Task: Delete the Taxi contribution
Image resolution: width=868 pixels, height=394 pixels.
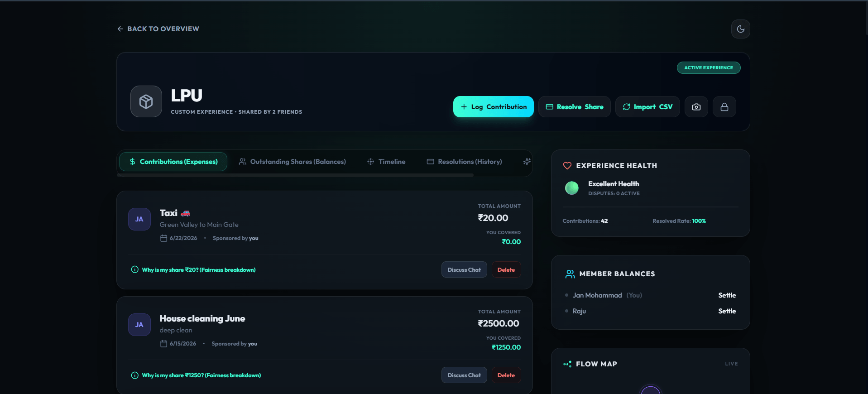Action: pyautogui.click(x=506, y=270)
